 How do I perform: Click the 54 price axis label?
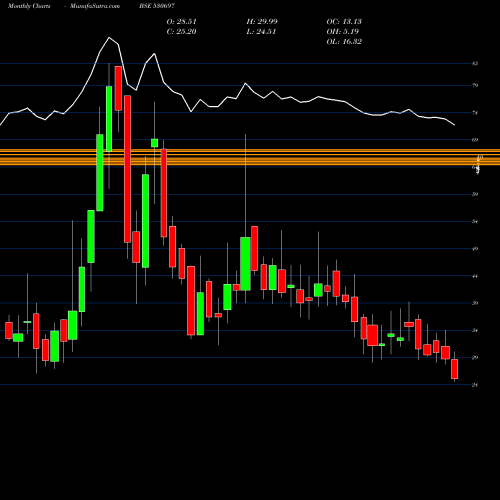(475, 222)
